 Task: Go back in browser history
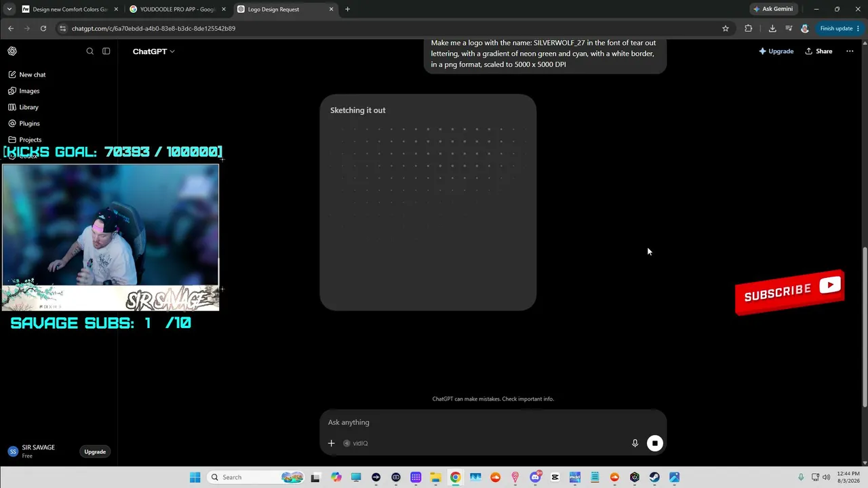(x=11, y=28)
